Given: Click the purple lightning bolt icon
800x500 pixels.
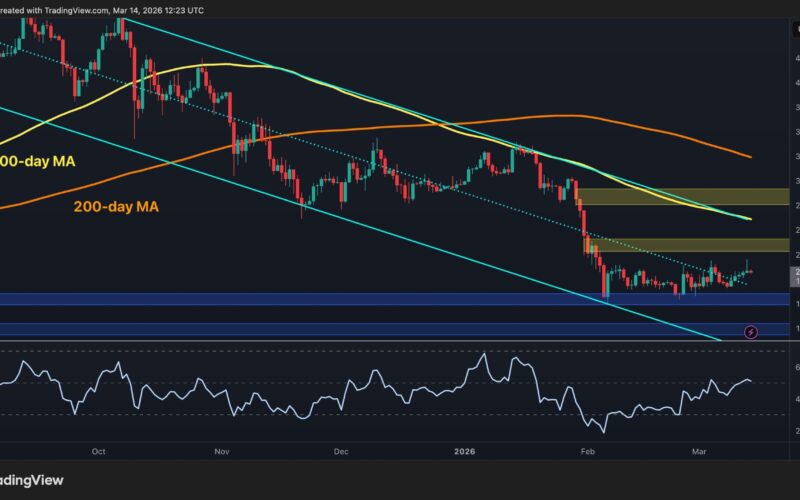Looking at the screenshot, I should [751, 331].
